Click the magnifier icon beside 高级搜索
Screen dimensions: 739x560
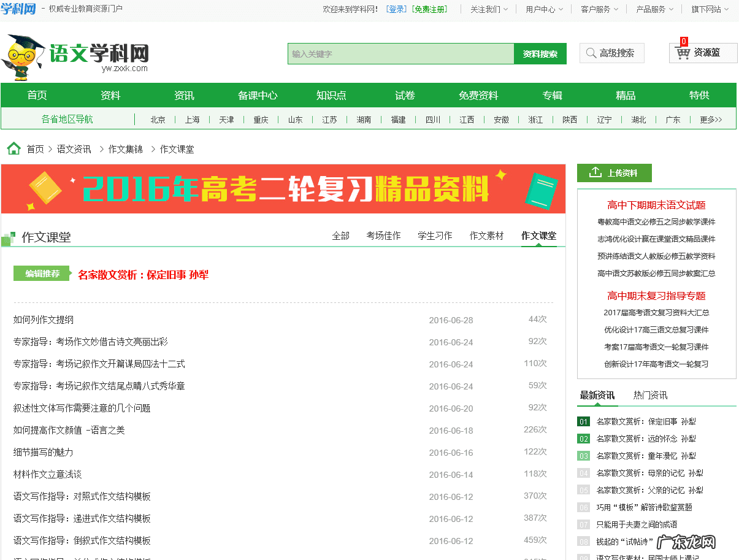(x=591, y=53)
